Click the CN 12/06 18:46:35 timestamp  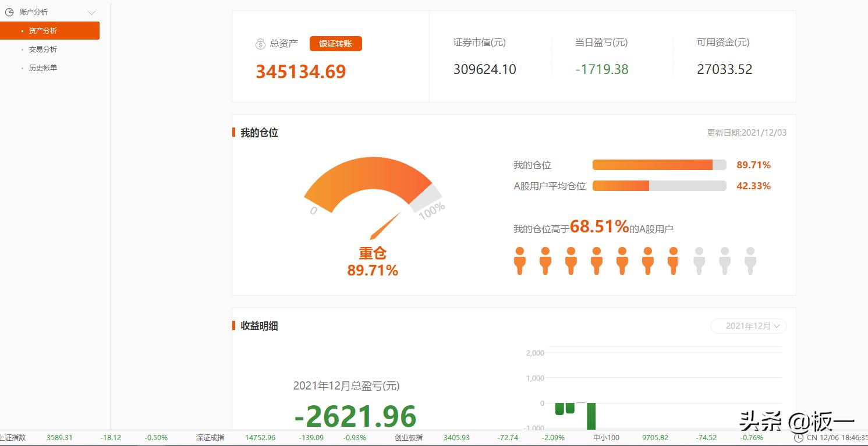click(x=837, y=438)
